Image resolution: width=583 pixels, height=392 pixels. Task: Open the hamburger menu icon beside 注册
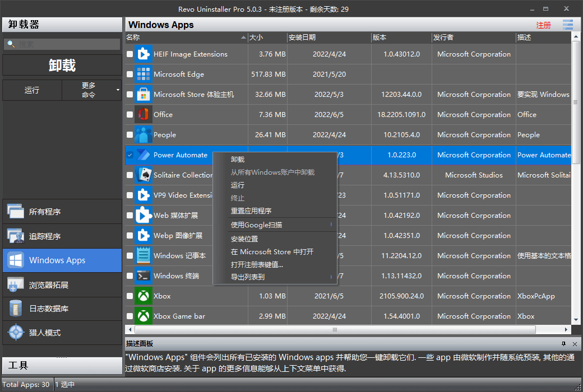(x=568, y=25)
